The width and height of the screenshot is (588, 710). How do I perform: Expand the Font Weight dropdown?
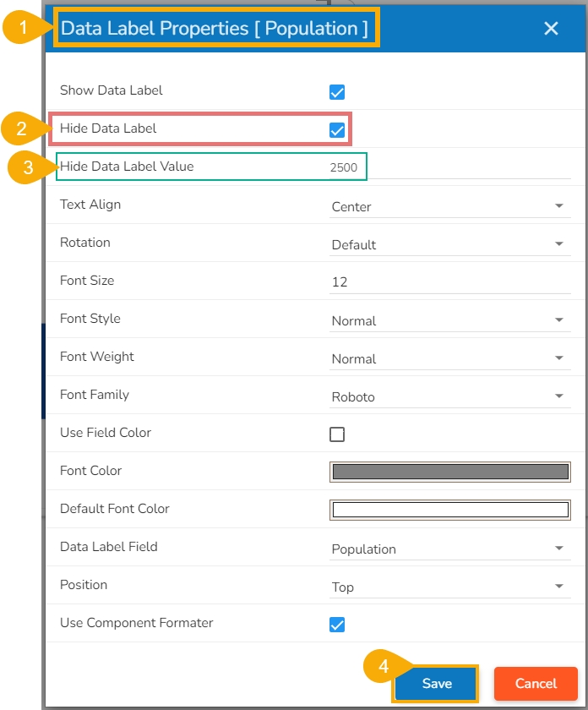(x=448, y=358)
